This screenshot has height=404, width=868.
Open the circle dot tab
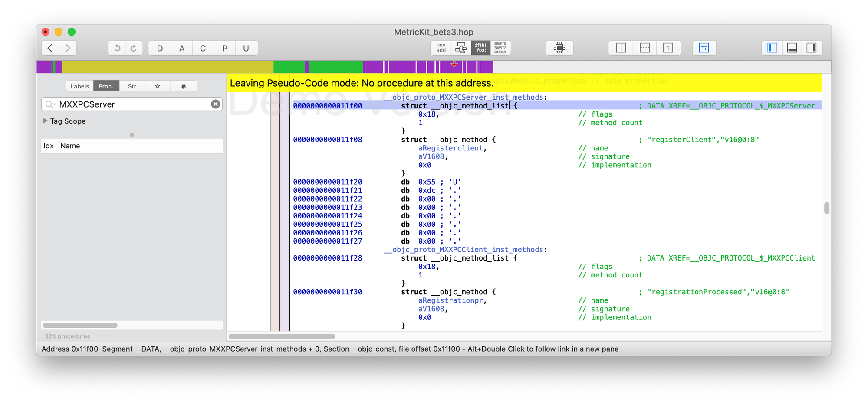[183, 86]
